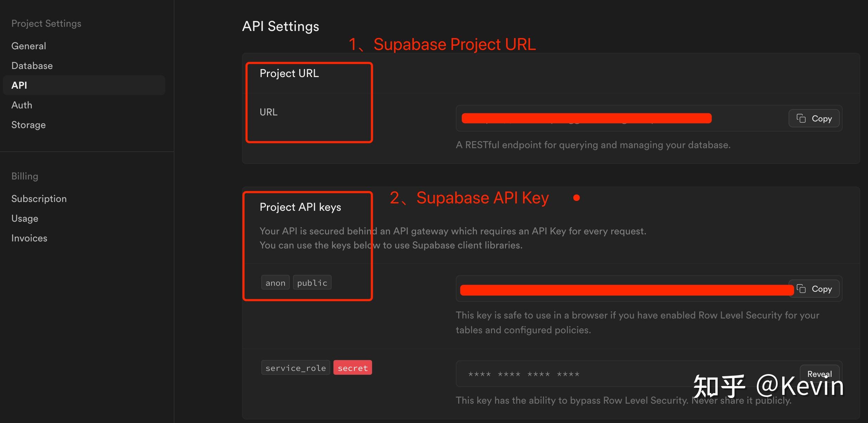
Task: View the Usage page
Action: pos(25,219)
